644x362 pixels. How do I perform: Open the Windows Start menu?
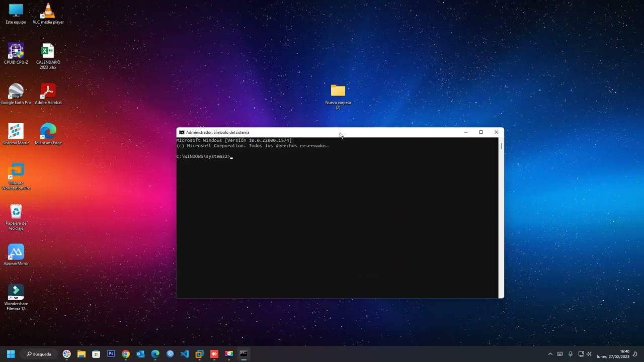[x=11, y=354]
